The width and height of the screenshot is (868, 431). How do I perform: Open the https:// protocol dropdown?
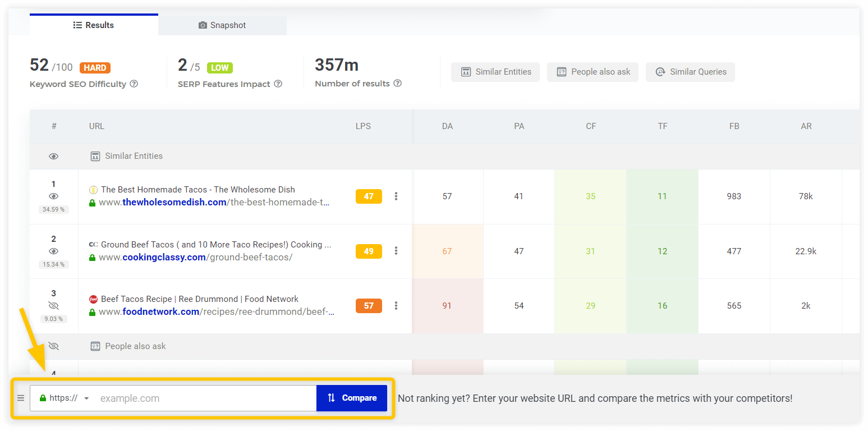(64, 398)
